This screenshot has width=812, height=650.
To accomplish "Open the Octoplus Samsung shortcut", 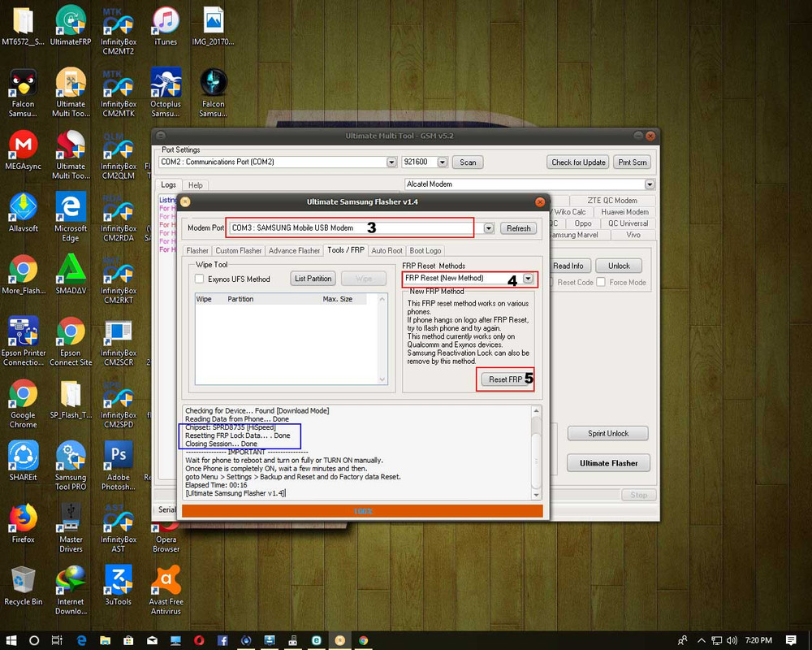I will pos(166,92).
